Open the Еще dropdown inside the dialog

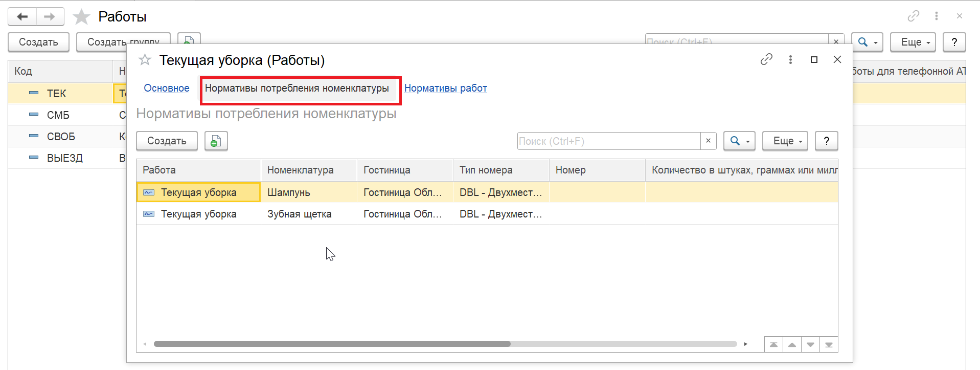(x=785, y=141)
